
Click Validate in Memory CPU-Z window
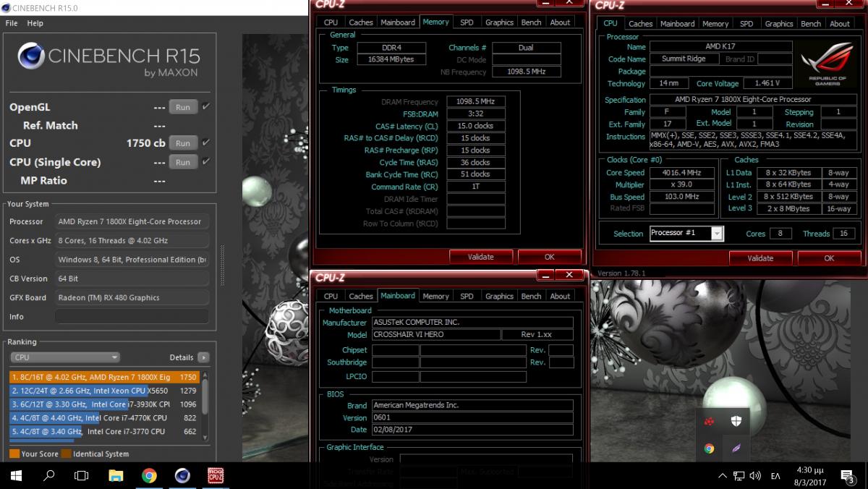(481, 257)
